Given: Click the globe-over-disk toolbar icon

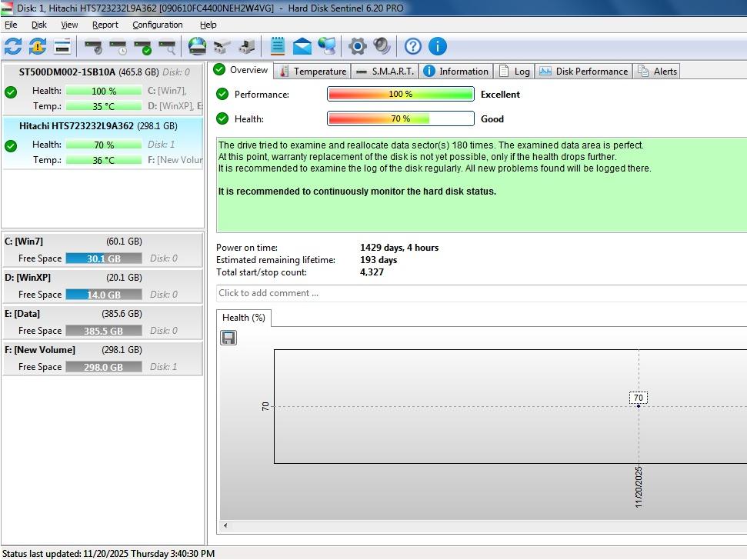Looking at the screenshot, I should click(198, 46).
